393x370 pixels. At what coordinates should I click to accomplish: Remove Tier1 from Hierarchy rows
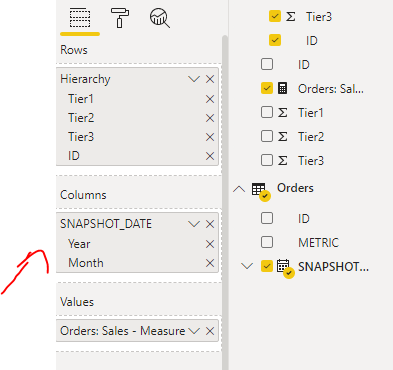(x=210, y=99)
